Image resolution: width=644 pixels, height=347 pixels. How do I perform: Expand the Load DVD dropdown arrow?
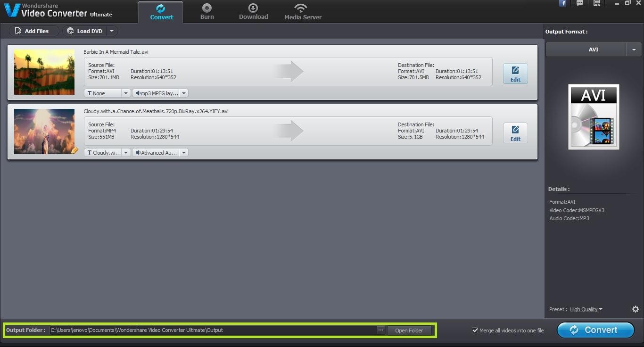(112, 31)
